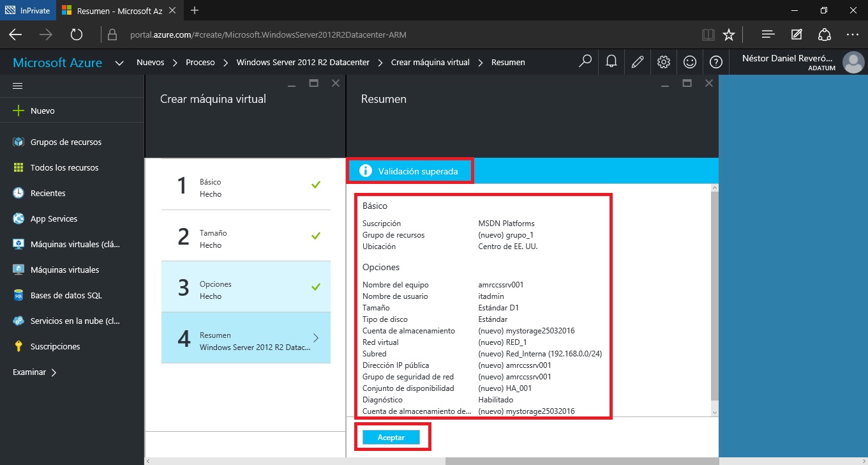
Task: Select App Services in left menu
Action: (54, 218)
